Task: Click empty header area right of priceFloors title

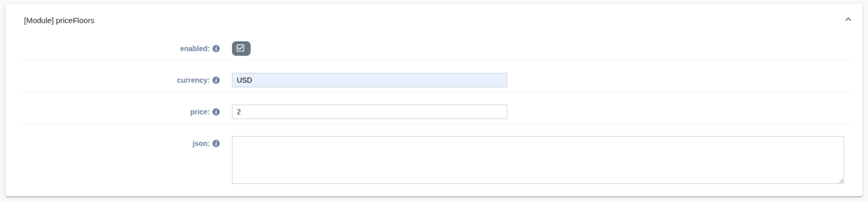Action: [x=455, y=20]
